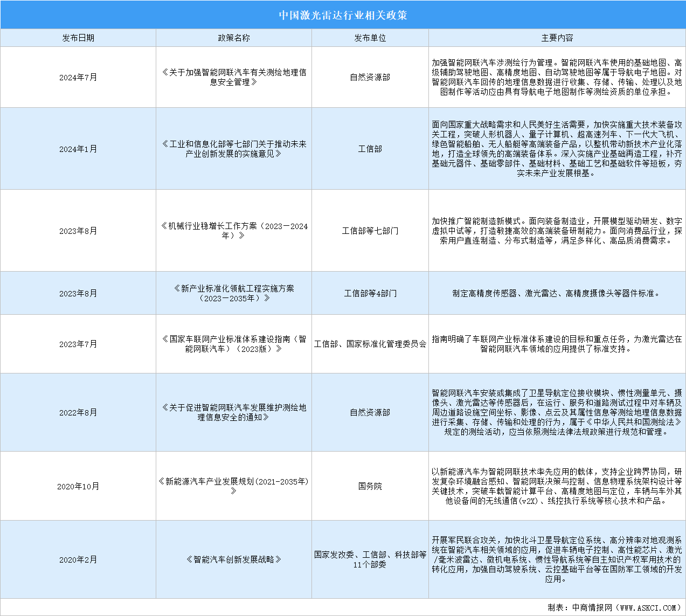Select policy 工业和信息化部等七部门关于推动未来产业创新发展的实施意见
Screen dimensions: 686x616
click(x=234, y=149)
